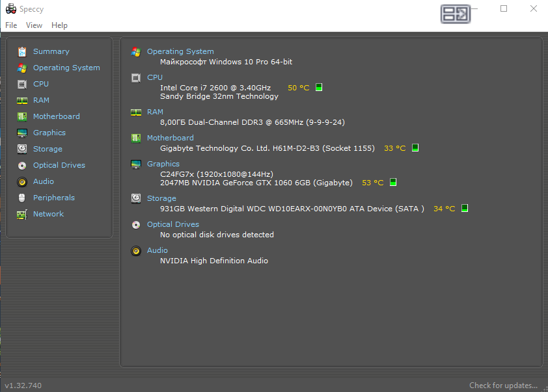Click the Speccy app icon in title bar
The image size is (548, 392).
pyautogui.click(x=11, y=8)
